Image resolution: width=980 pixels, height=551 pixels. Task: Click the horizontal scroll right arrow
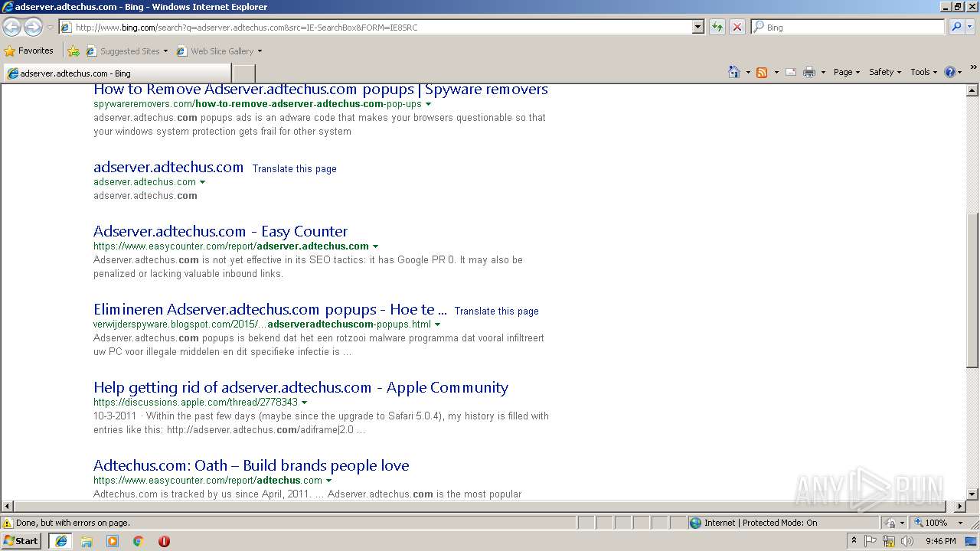[960, 507]
